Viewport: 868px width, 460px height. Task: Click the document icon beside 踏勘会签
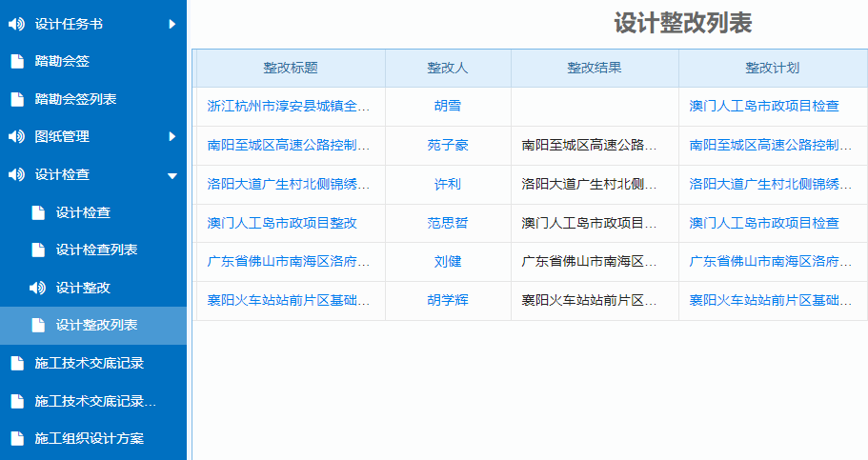click(x=16, y=62)
